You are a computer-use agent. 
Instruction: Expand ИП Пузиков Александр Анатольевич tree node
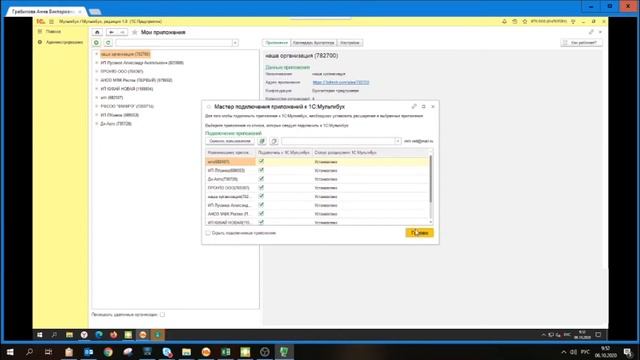[x=97, y=63]
